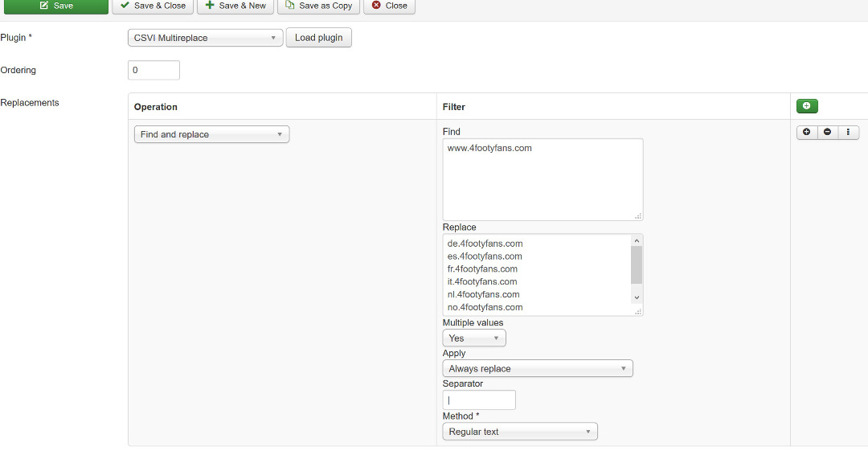Click the green add row icon in header

(x=807, y=106)
